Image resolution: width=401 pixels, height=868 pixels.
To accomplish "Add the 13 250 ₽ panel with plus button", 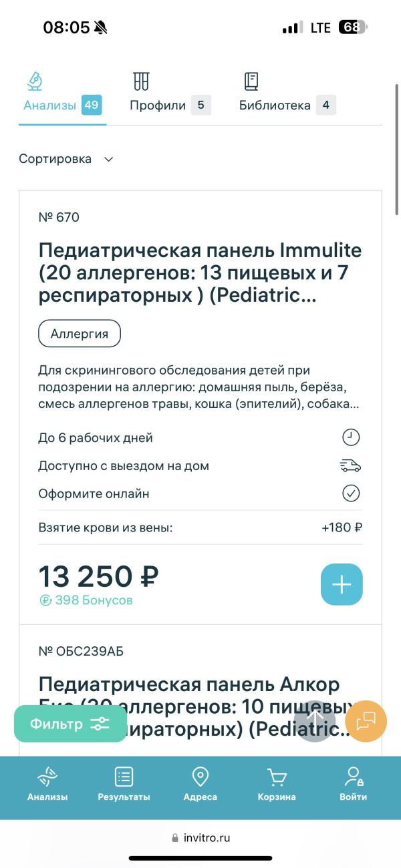I will [x=342, y=584].
